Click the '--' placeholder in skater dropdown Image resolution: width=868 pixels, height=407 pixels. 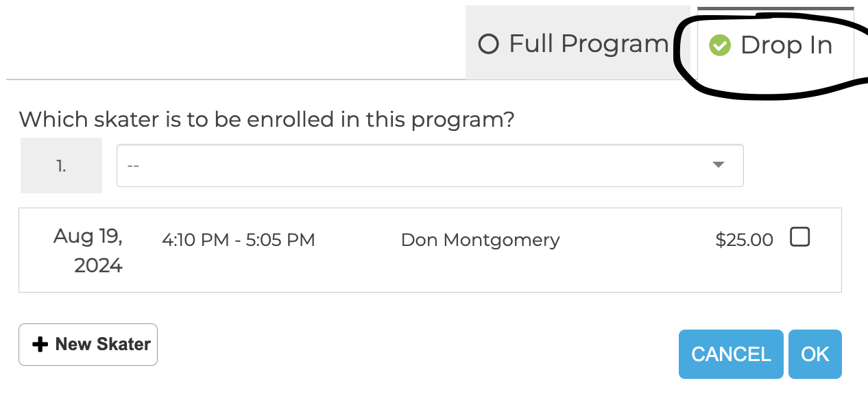[134, 166]
